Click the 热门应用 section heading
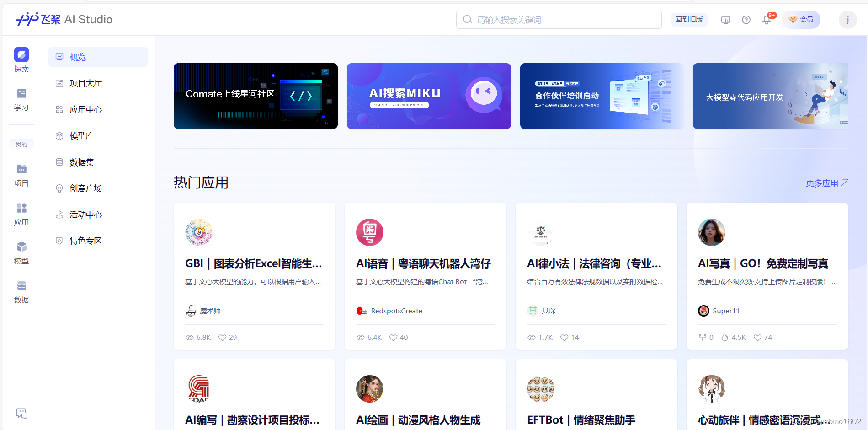868x430 pixels. [x=201, y=183]
